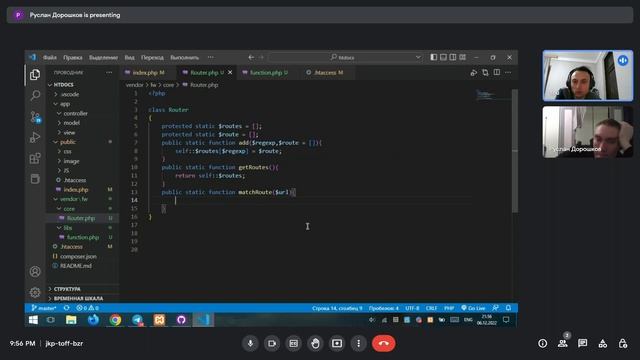
Task: Show meeting participants list
Action: [x=563, y=344]
